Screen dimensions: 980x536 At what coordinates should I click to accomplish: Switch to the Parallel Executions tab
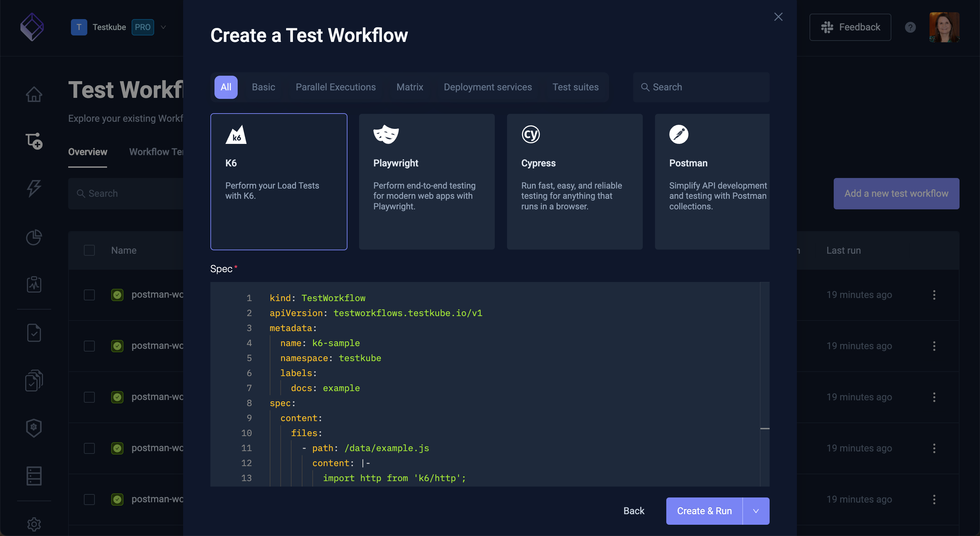click(x=336, y=87)
